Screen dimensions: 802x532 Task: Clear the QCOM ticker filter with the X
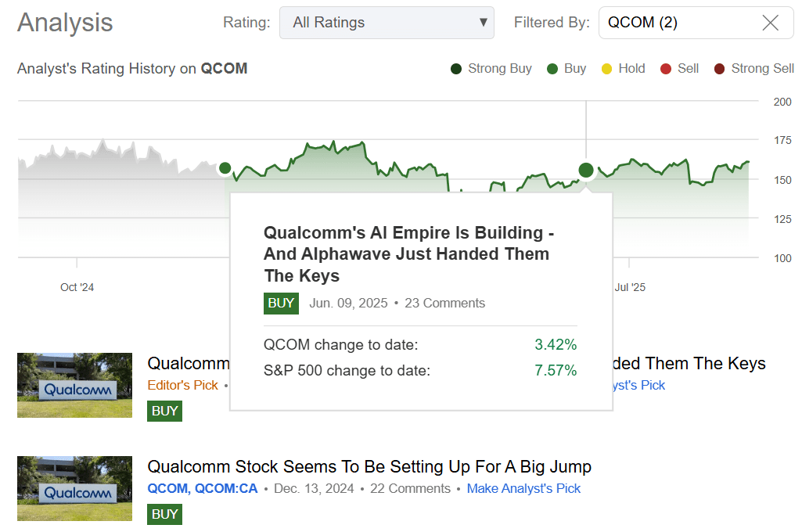click(770, 23)
